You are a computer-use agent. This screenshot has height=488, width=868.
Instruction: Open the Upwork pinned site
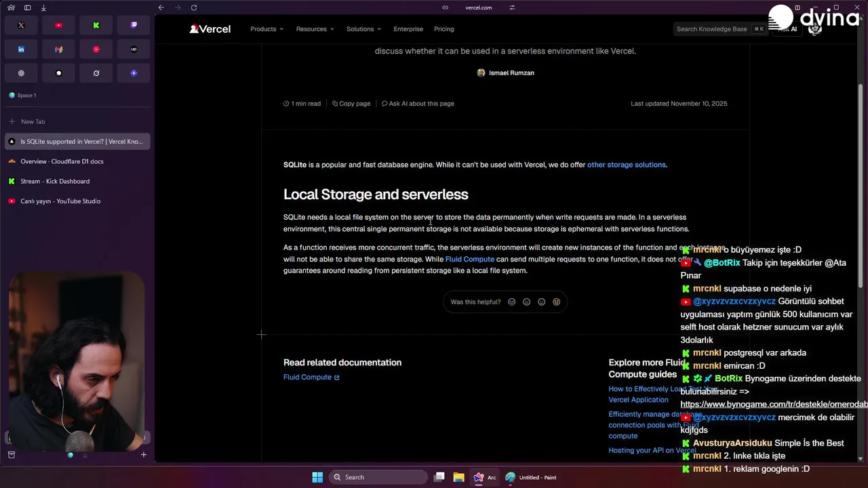click(x=134, y=49)
